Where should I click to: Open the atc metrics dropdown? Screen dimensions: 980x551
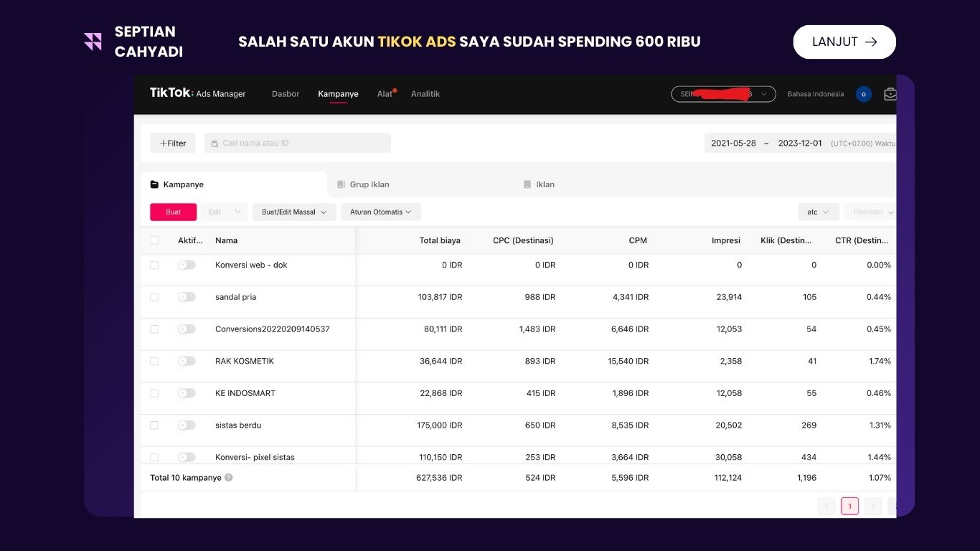[818, 212]
